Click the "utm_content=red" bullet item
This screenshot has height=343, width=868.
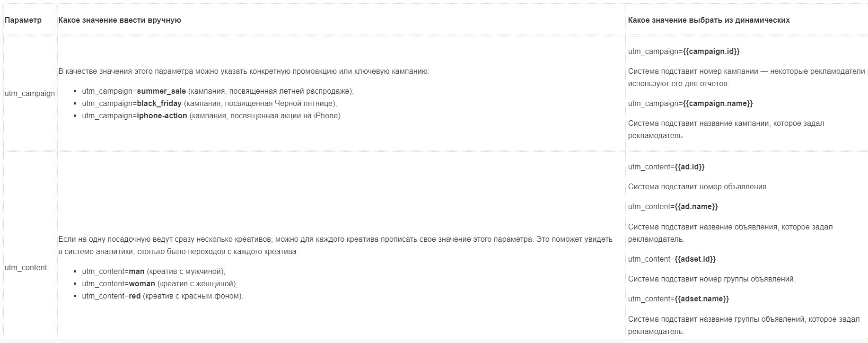point(162,296)
